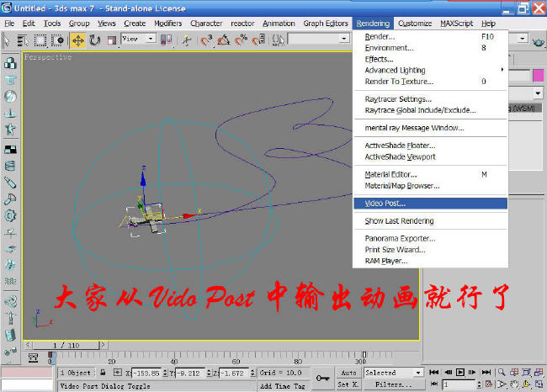Click the Z coordinate field -1.672
This screenshot has width=547, height=392.
pyautogui.click(x=234, y=373)
